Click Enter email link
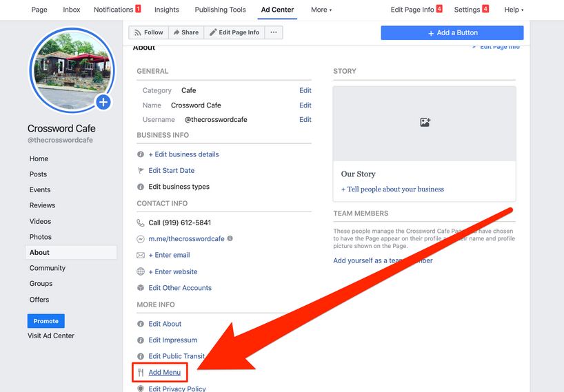Image resolution: width=564 pixels, height=392 pixels. point(170,255)
